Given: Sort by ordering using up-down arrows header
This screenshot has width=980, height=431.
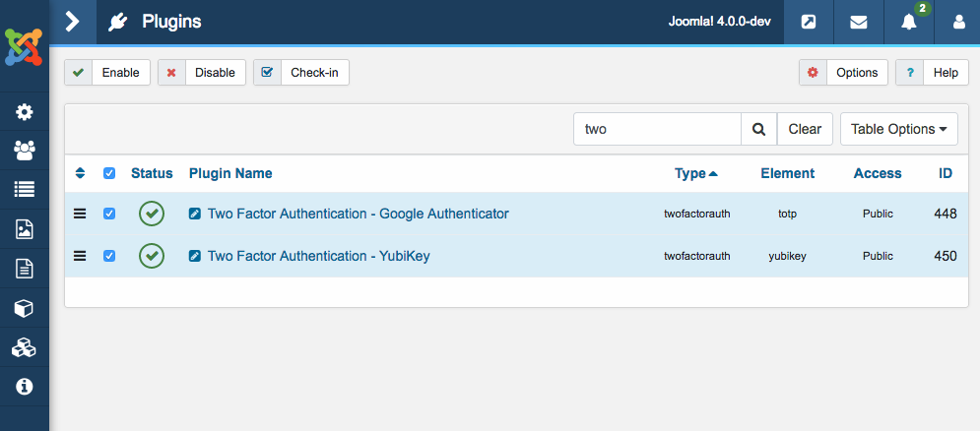Looking at the screenshot, I should (x=80, y=173).
